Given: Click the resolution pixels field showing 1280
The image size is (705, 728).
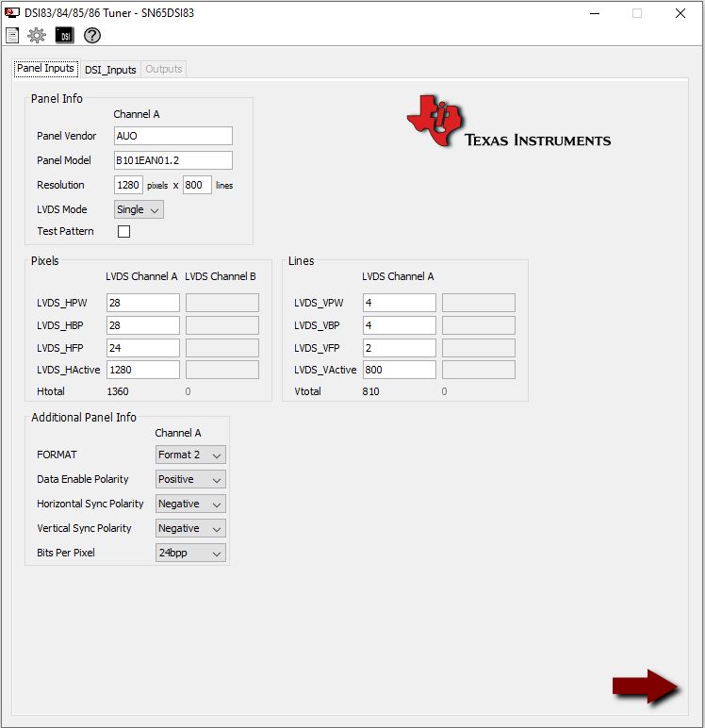Looking at the screenshot, I should (x=128, y=185).
